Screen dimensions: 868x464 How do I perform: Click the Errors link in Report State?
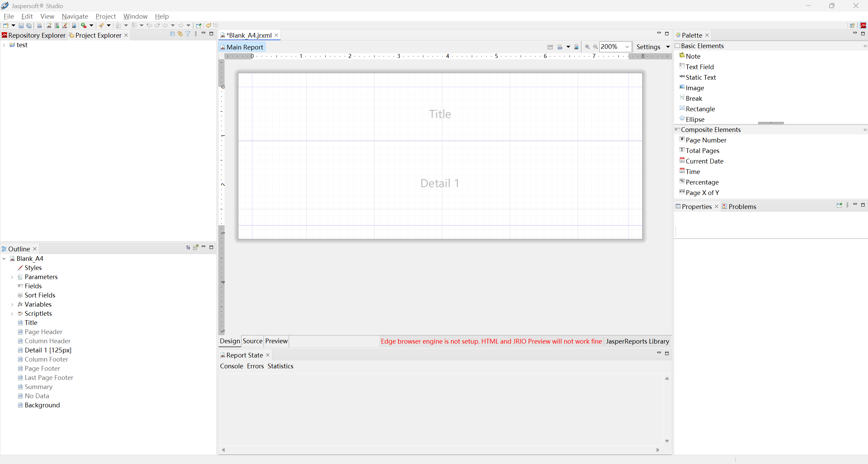click(255, 366)
